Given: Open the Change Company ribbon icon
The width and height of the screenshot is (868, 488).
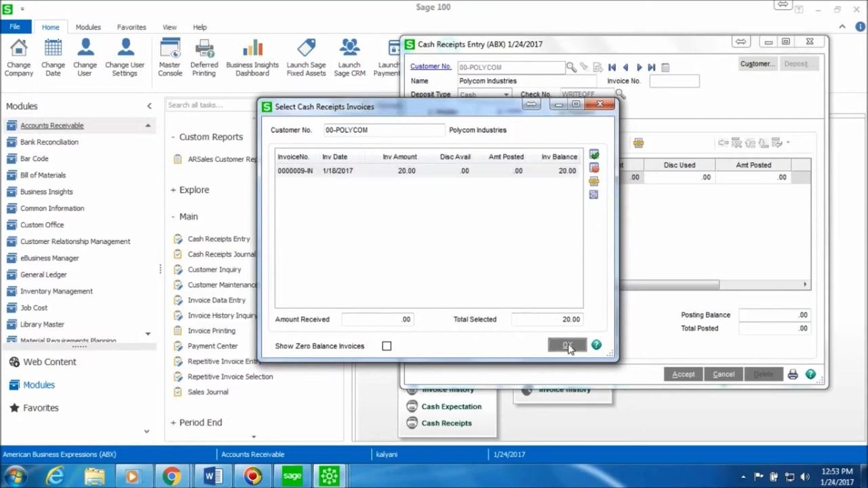Looking at the screenshot, I should coord(19,58).
